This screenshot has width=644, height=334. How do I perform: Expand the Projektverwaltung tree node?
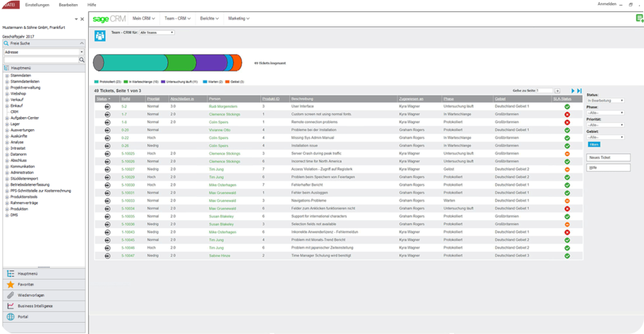7,88
